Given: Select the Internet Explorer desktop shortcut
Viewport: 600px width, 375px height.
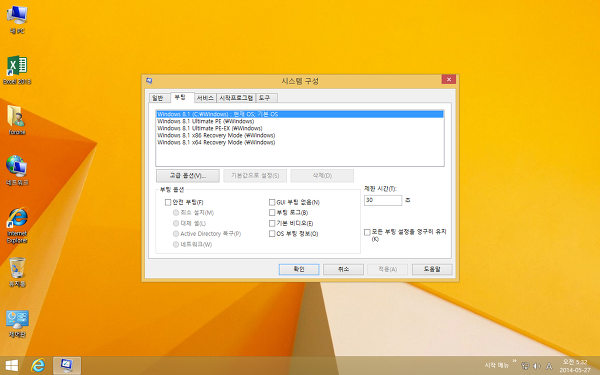Looking at the screenshot, I should 17,225.
